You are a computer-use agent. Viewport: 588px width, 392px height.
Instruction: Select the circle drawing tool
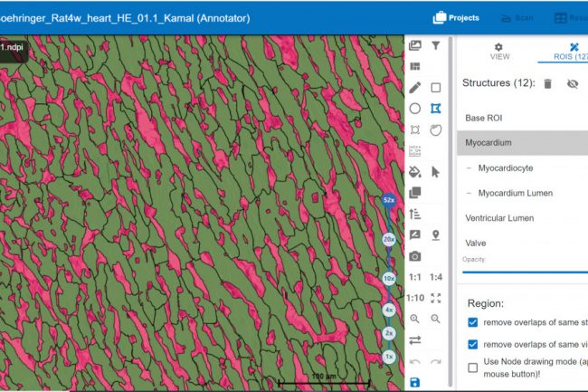pos(414,109)
